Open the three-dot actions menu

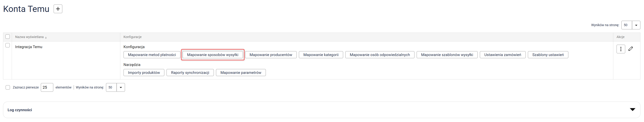(621, 49)
